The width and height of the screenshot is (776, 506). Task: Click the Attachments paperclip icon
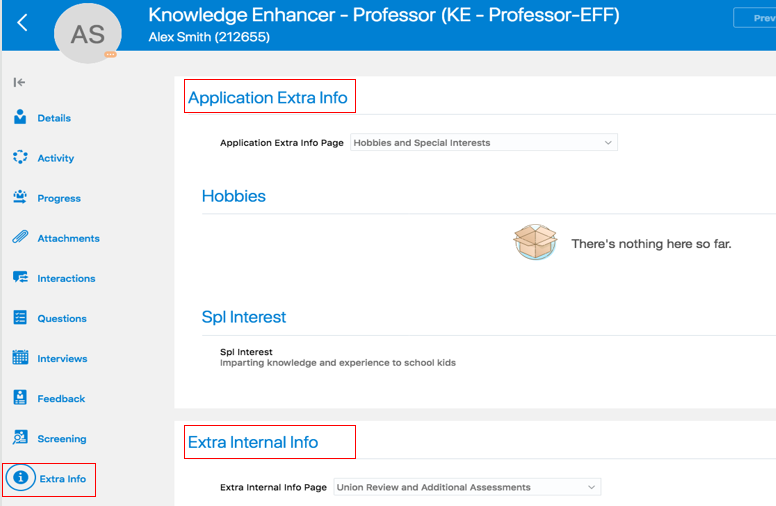click(20, 238)
